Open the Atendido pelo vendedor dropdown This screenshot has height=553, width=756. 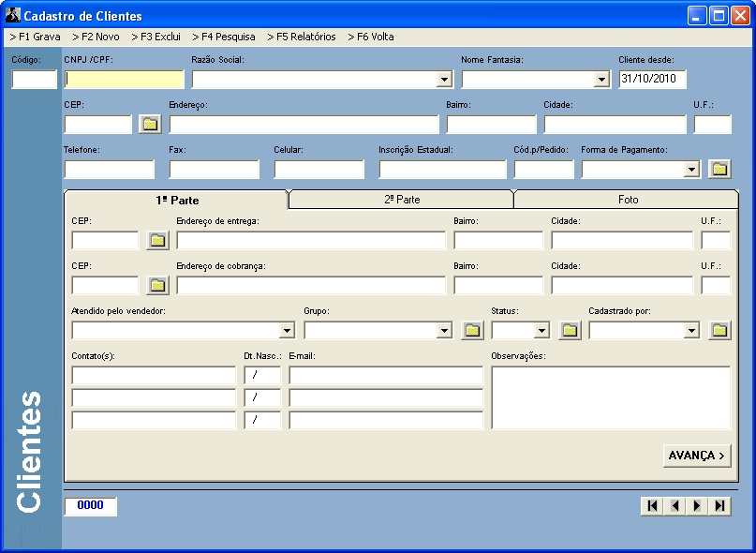288,330
